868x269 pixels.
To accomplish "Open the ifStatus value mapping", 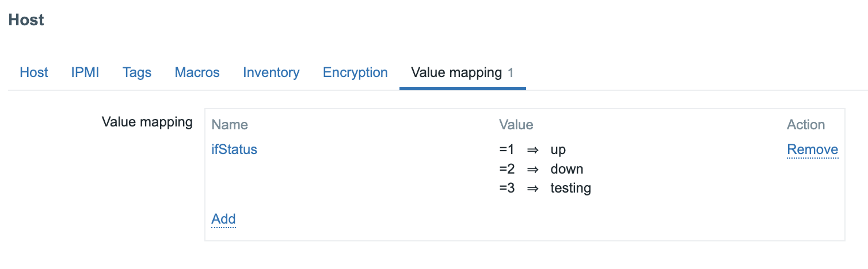I will pyautogui.click(x=234, y=149).
